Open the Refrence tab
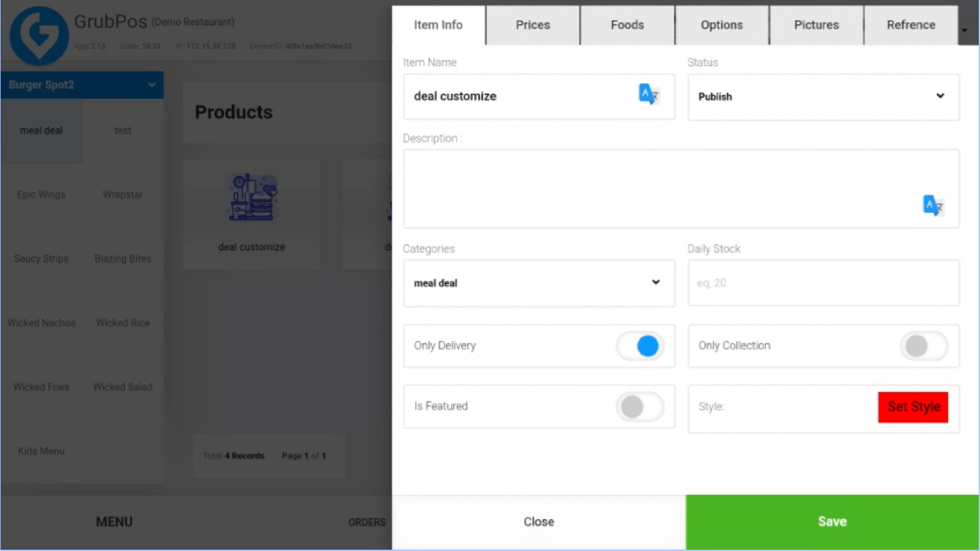This screenshot has width=980, height=551. tap(911, 25)
